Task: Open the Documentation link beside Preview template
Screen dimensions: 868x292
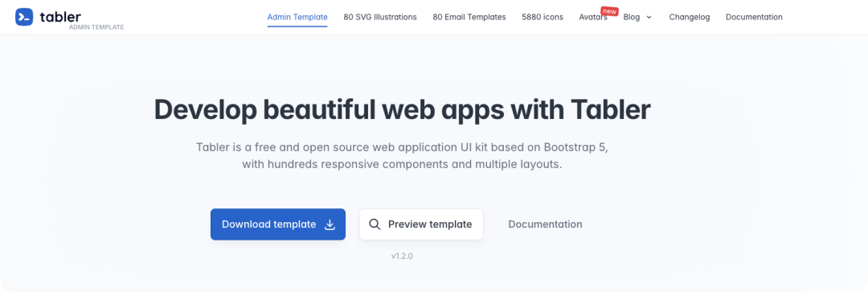Action: [545, 224]
